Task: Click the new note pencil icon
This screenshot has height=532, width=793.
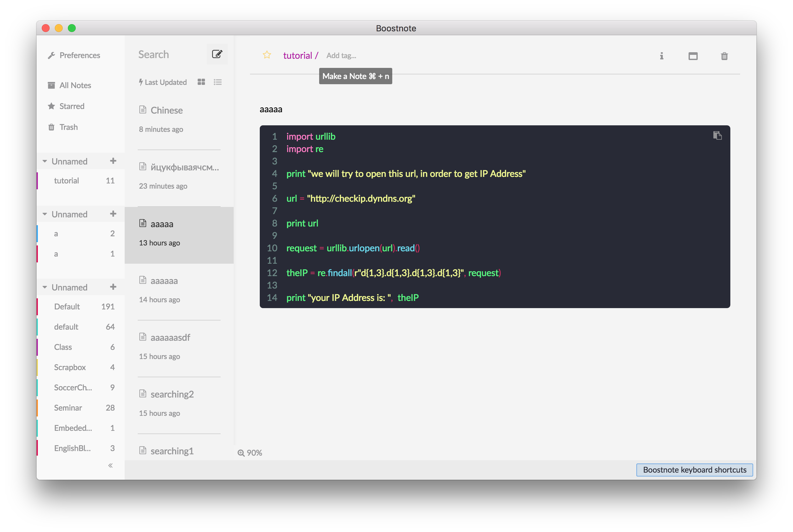Action: (217, 54)
